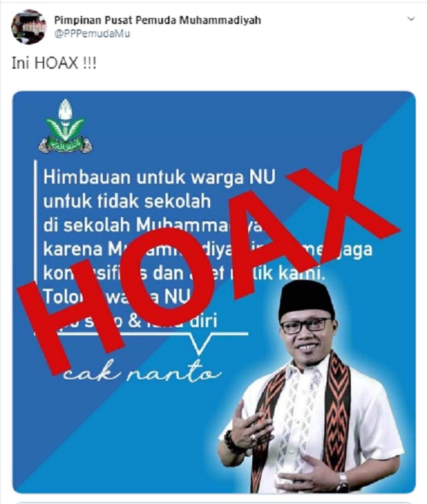Click the "Himbauan untuk warga NU" line

point(159,177)
